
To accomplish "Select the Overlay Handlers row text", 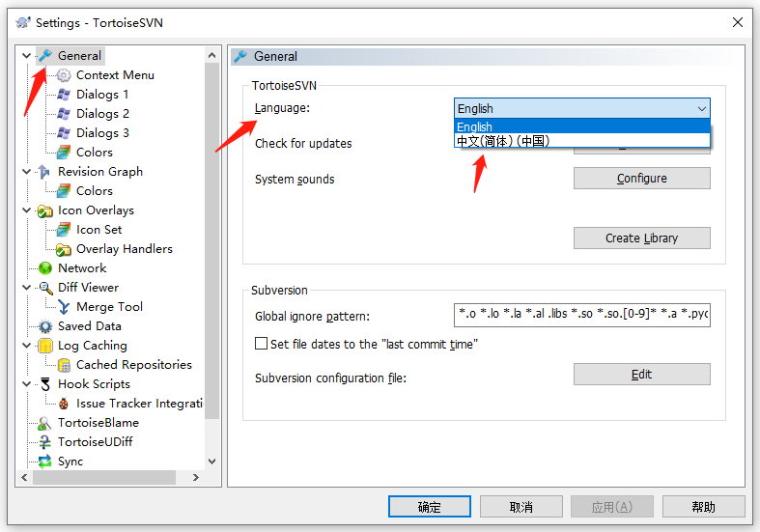I will (x=124, y=249).
